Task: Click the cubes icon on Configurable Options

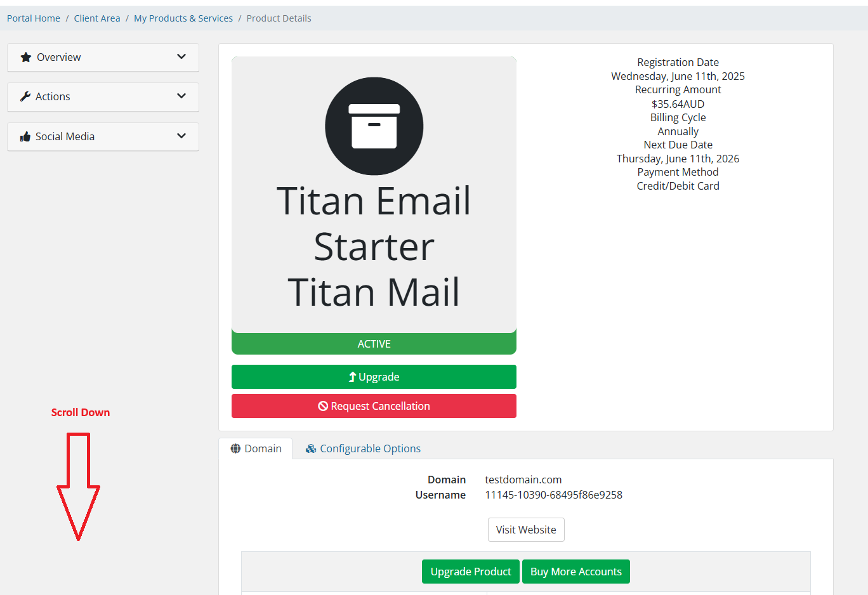Action: [311, 448]
